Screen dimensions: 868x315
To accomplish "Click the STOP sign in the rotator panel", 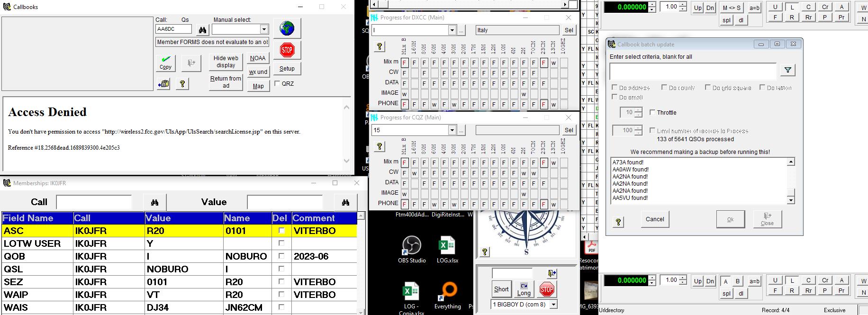I will pyautogui.click(x=546, y=289).
